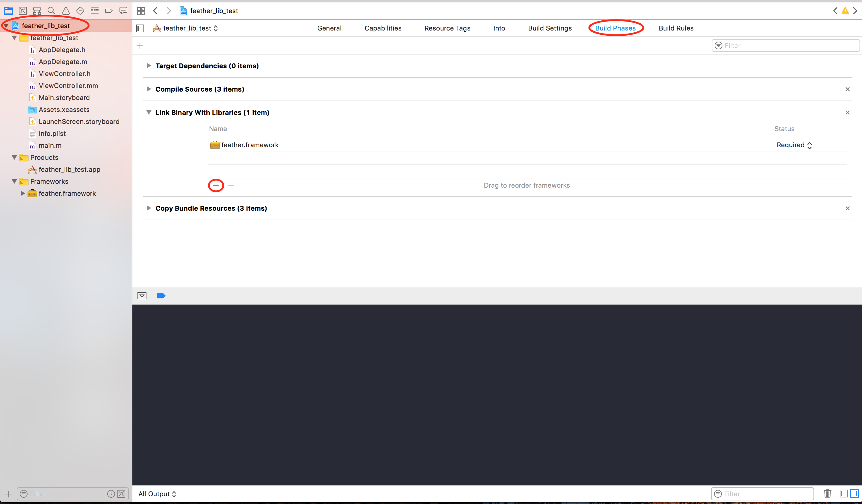Viewport: 862px width, 504px height.
Task: Switch to the General tab
Action: [329, 28]
